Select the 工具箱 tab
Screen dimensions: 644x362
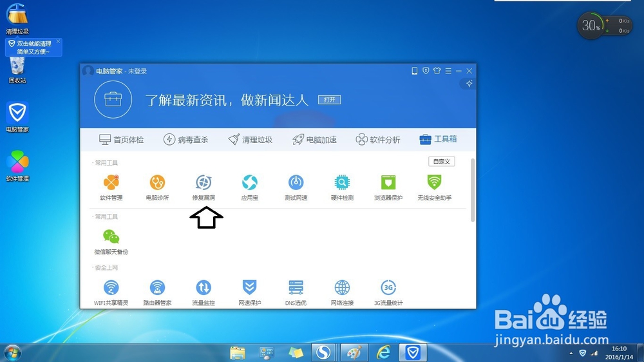[x=438, y=139]
